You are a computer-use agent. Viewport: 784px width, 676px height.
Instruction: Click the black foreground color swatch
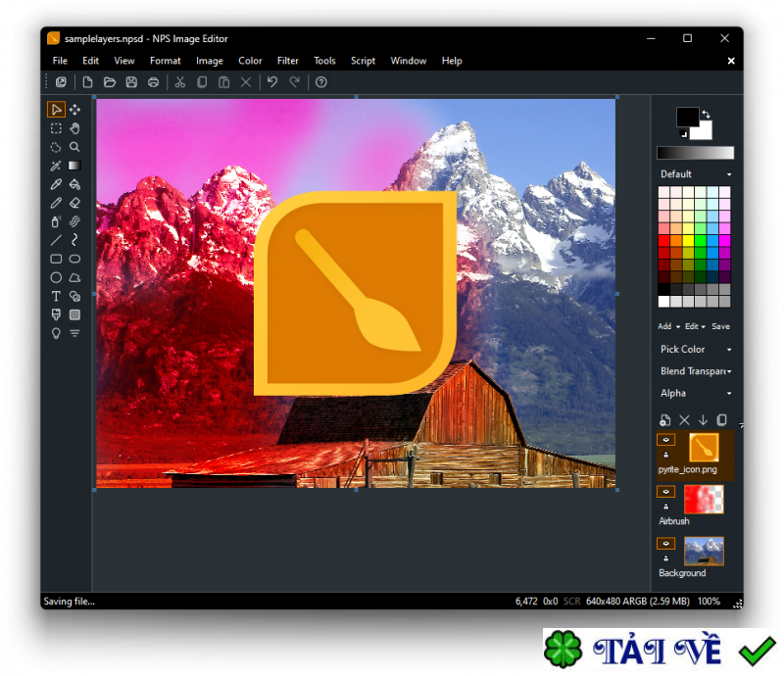[686, 117]
